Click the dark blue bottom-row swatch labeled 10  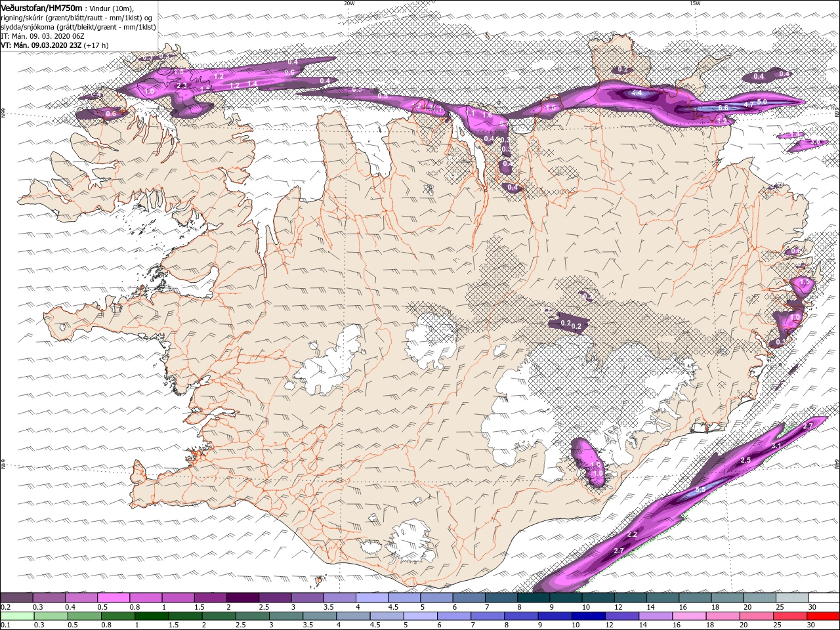click(588, 617)
